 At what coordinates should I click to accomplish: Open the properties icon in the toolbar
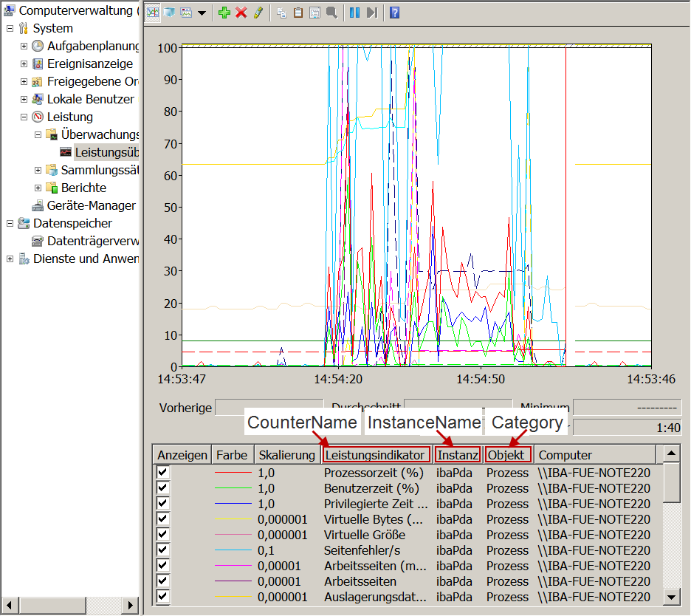pyautogui.click(x=315, y=13)
